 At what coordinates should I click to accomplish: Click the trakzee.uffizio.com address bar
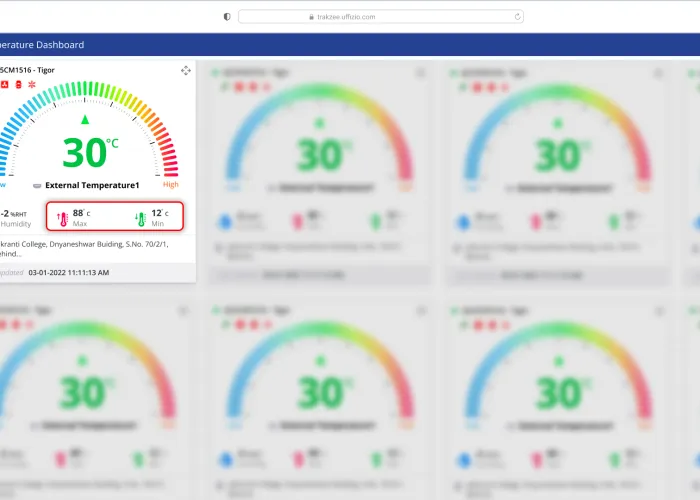(x=380, y=16)
